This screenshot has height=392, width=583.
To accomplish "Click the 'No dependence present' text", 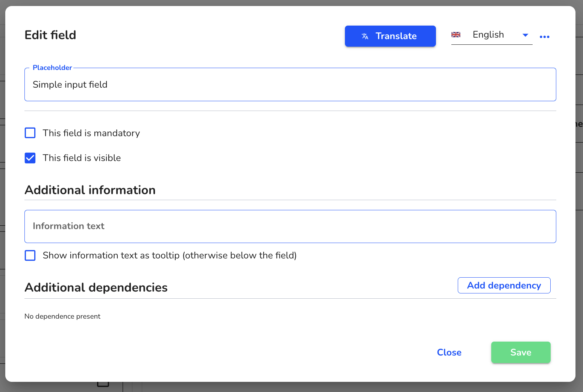I will coord(62,316).
